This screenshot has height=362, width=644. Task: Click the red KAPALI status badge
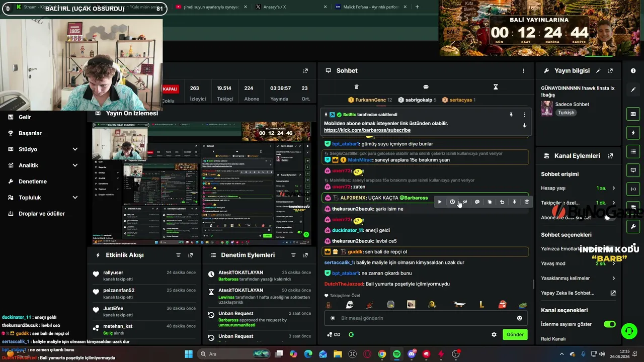click(x=170, y=89)
